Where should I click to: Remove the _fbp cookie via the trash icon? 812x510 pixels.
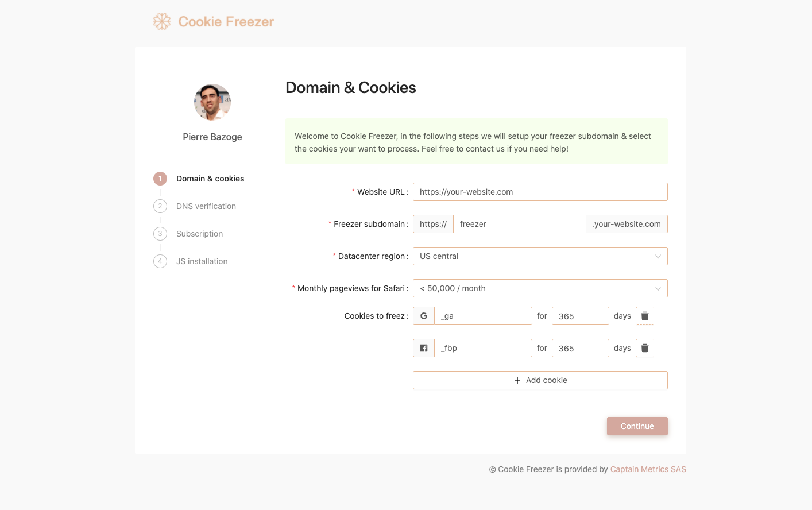point(645,347)
